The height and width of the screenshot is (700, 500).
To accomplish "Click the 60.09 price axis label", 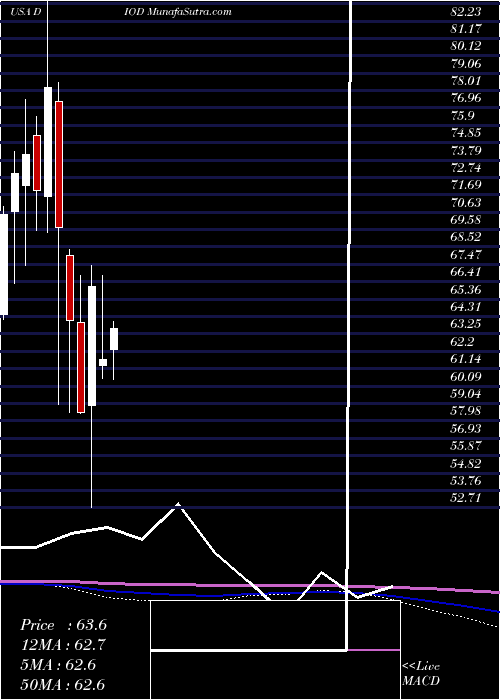I will 465,377.
